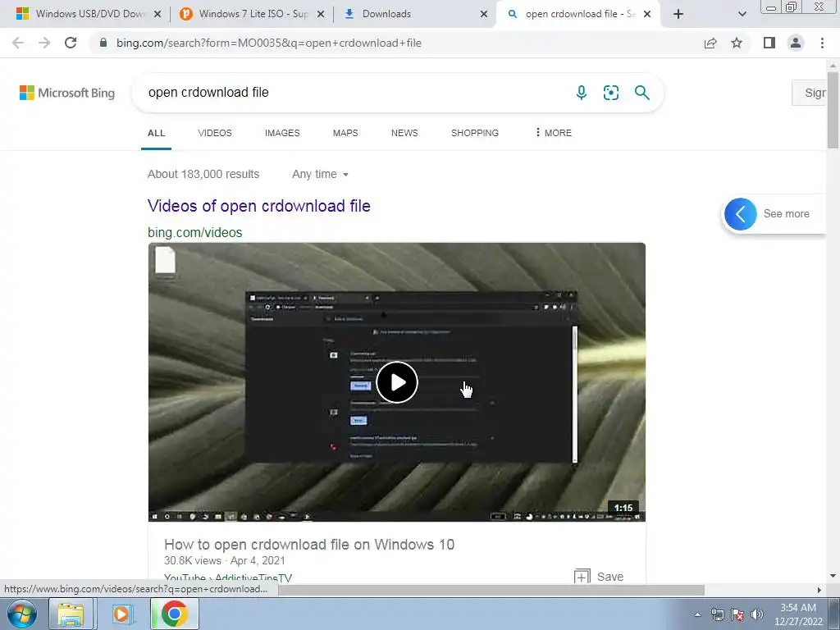The width and height of the screenshot is (840, 630).
Task: Click the 30.8K views Apr 4, 2021 text
Action: (x=225, y=560)
